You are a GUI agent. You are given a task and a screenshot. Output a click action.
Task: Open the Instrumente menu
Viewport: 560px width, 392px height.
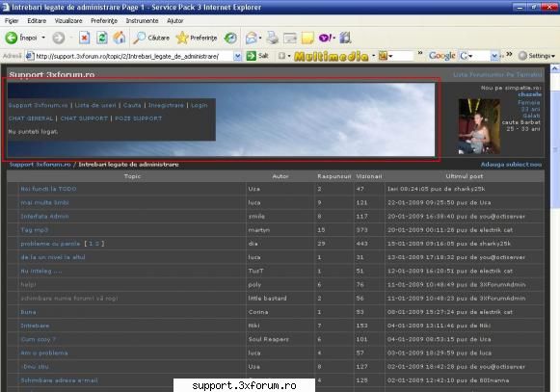(x=142, y=20)
